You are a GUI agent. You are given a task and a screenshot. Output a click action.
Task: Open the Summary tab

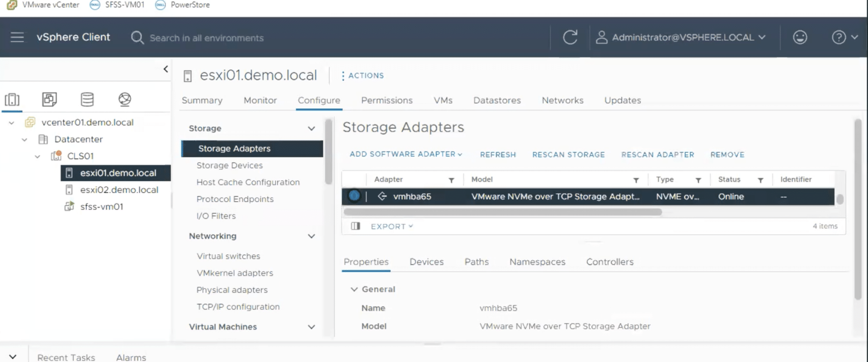tap(202, 100)
